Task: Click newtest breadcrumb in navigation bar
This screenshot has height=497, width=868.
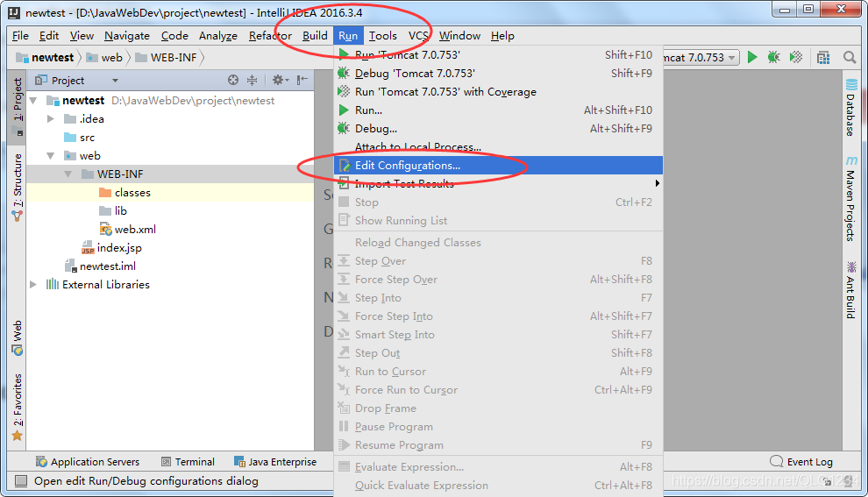Action: (45, 58)
